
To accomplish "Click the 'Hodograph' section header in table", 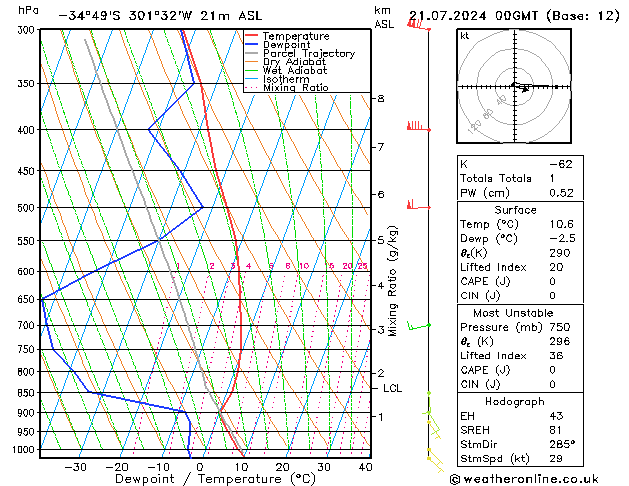I will pos(515,402).
